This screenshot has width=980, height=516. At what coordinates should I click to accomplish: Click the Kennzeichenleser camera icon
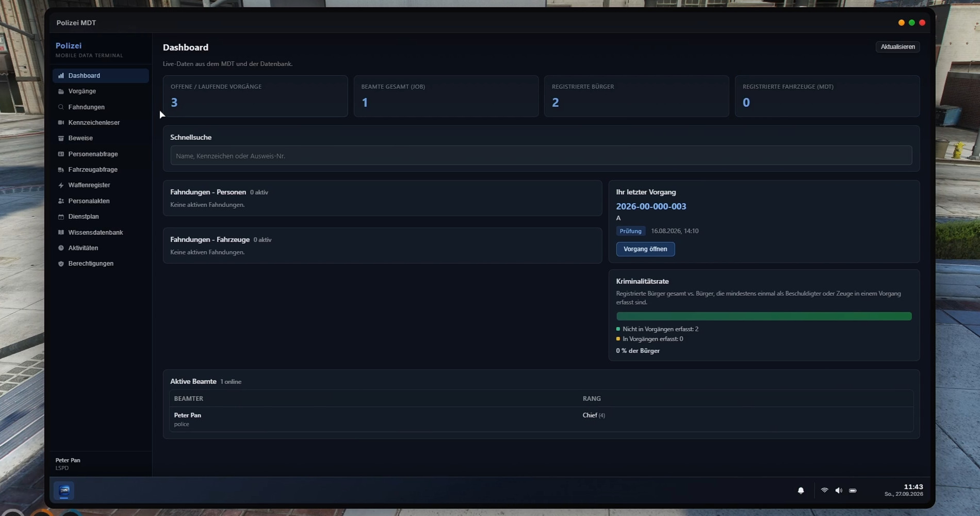[x=61, y=123]
